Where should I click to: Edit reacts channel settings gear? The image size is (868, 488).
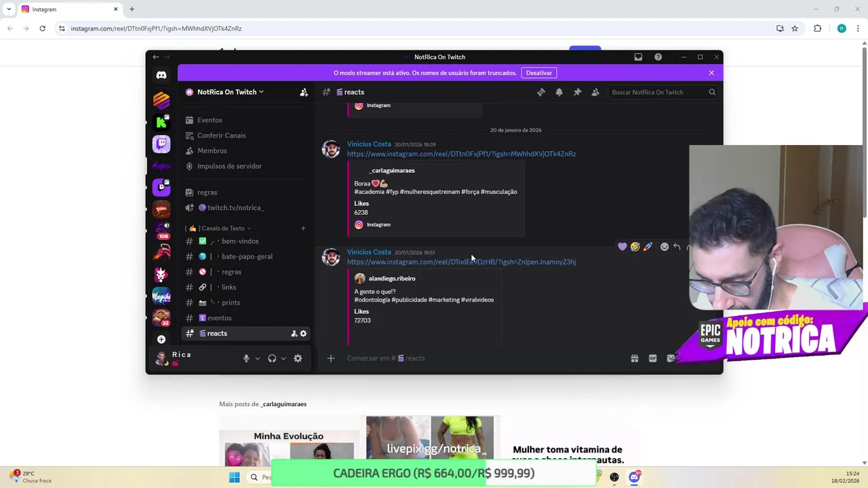(x=303, y=333)
